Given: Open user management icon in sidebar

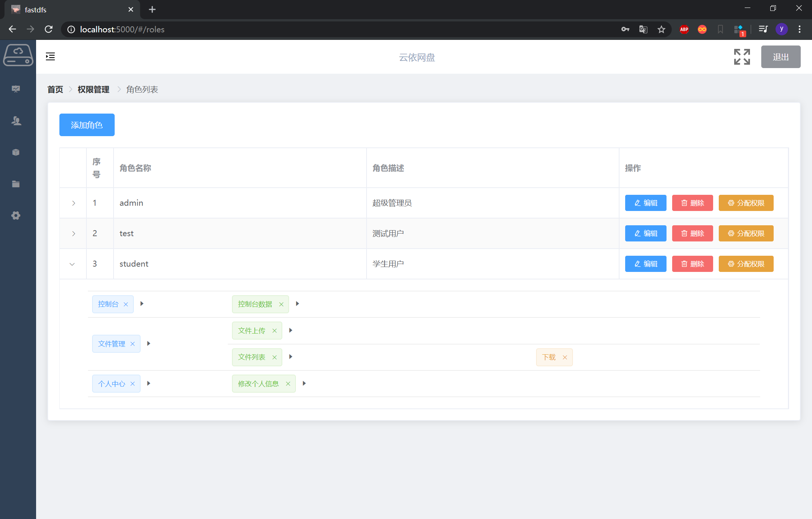Looking at the screenshot, I should [x=16, y=121].
